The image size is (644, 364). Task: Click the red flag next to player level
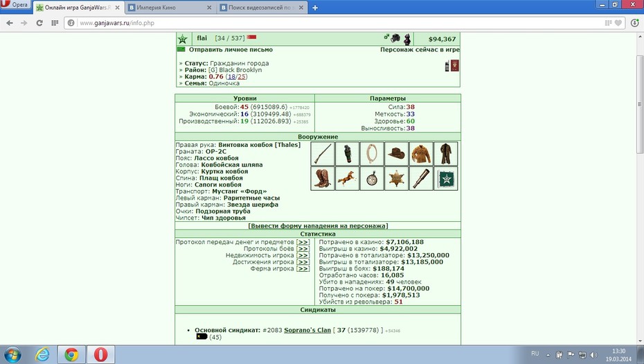point(252,37)
